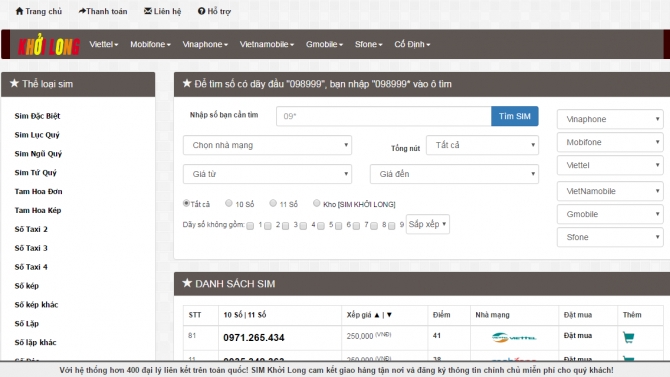
Task: Tick the checkbox excluding digit 9
Action: click(x=391, y=226)
